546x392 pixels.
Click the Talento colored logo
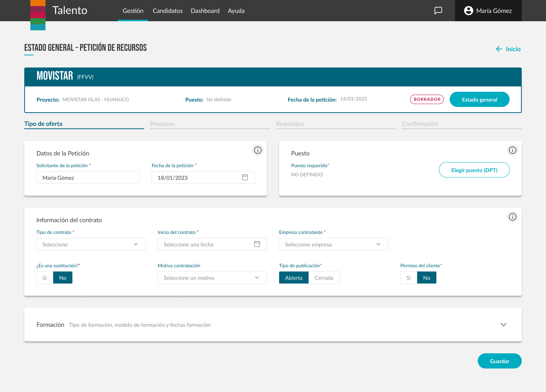(x=38, y=15)
